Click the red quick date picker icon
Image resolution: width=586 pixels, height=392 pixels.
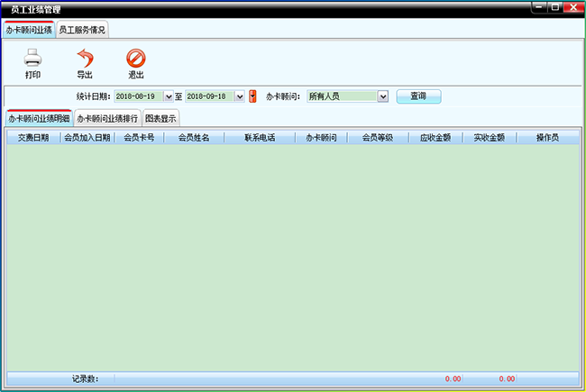pyautogui.click(x=253, y=96)
